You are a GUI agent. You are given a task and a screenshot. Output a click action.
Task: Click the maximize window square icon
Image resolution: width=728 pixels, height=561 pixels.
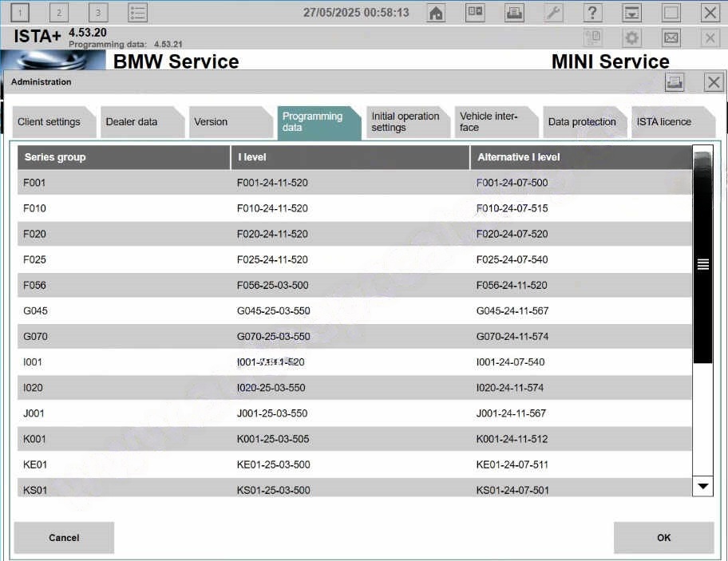point(671,13)
